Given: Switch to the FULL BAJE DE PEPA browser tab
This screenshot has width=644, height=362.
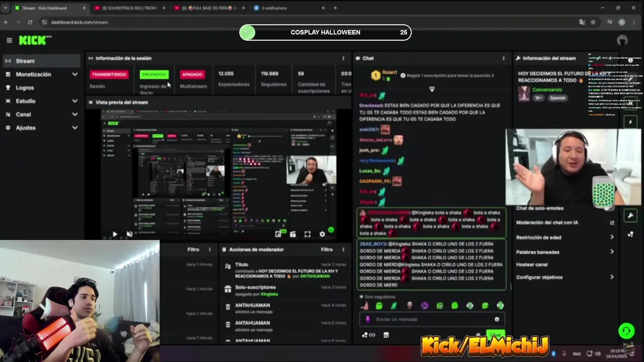Looking at the screenshot, I should pos(209,8).
